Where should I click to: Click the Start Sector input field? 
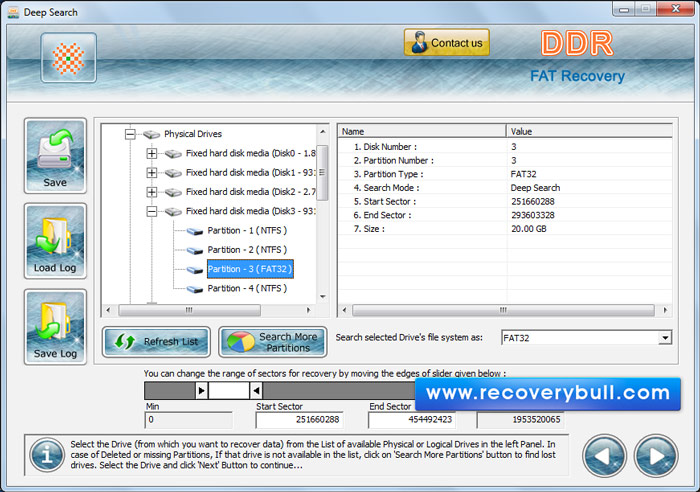(x=299, y=420)
